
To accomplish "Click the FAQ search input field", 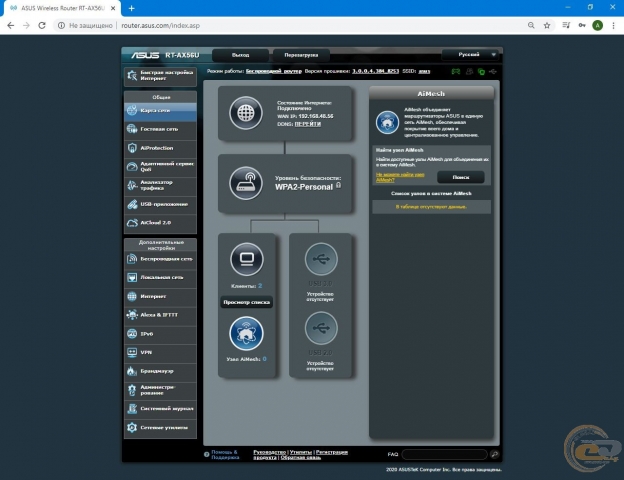I will (x=445, y=455).
